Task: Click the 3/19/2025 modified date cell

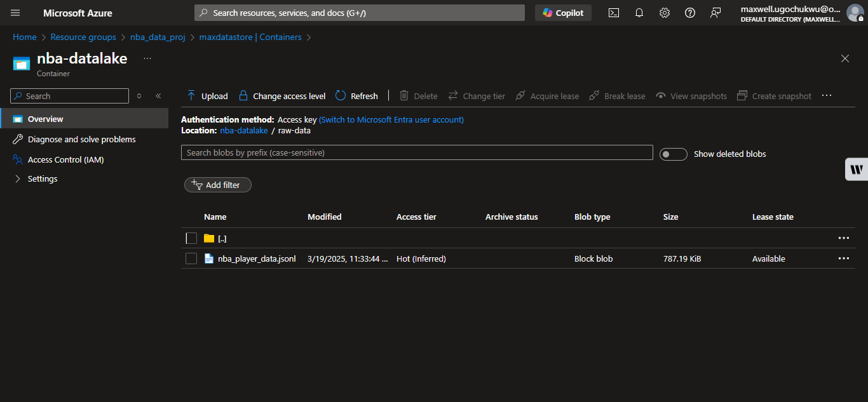Action: [348, 258]
